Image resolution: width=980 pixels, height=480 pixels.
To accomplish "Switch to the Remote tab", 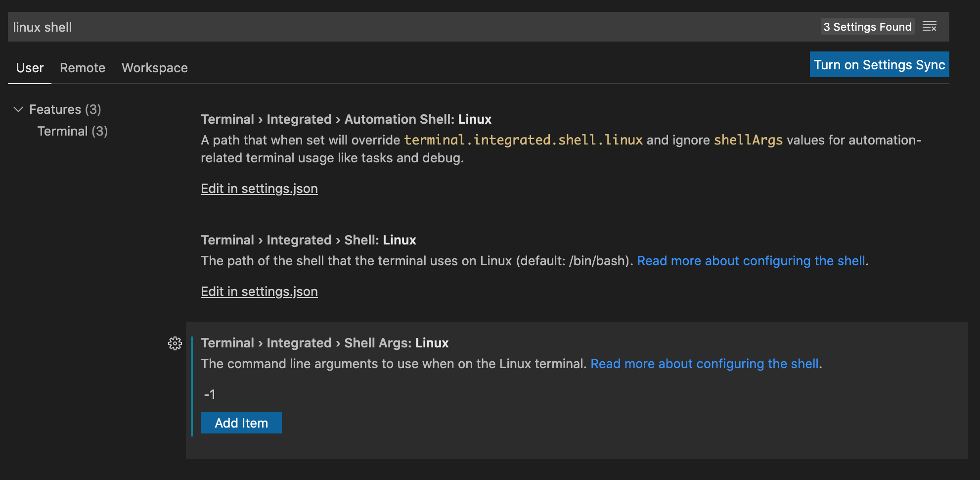I will 82,68.
